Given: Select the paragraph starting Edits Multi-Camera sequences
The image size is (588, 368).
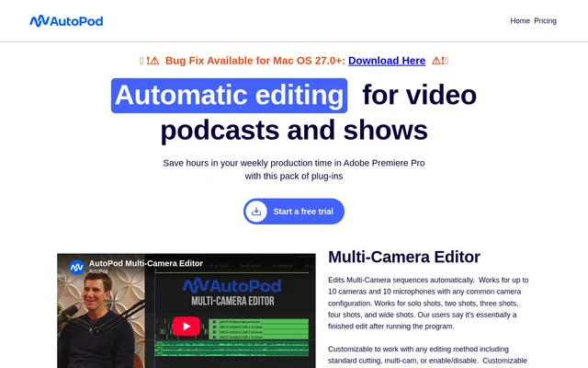Looking at the screenshot, I should coord(428,303).
